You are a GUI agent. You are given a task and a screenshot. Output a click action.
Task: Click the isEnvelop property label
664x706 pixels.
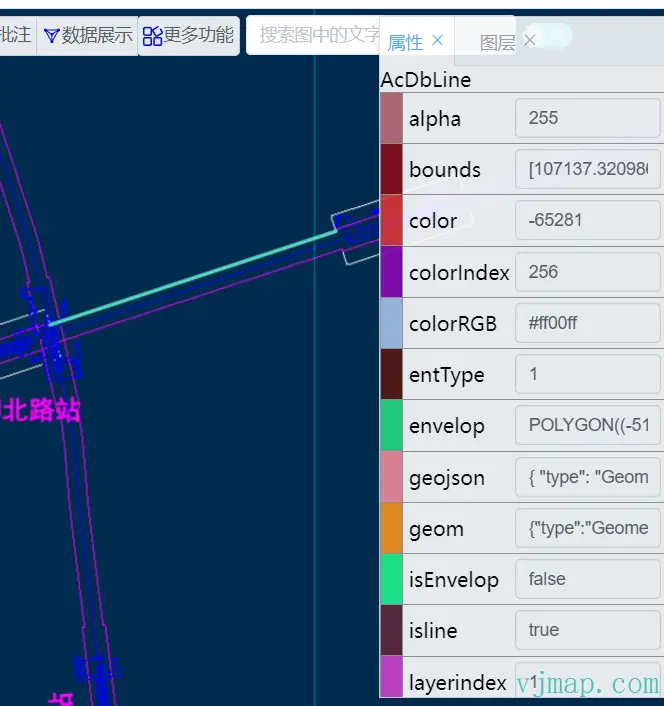[x=454, y=580]
